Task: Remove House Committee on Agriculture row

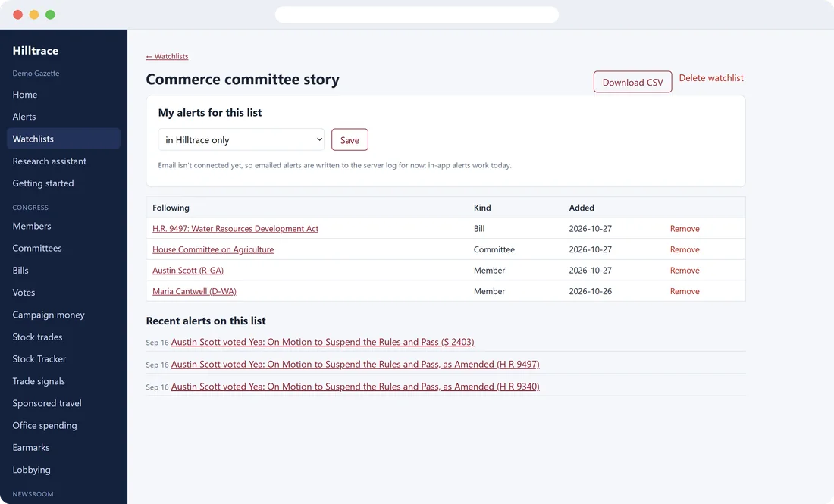Action: click(685, 249)
